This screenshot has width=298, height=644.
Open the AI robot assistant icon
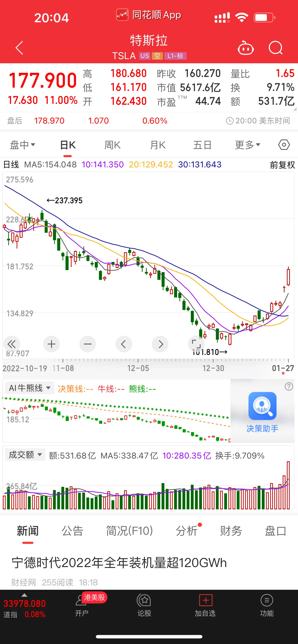246,48
